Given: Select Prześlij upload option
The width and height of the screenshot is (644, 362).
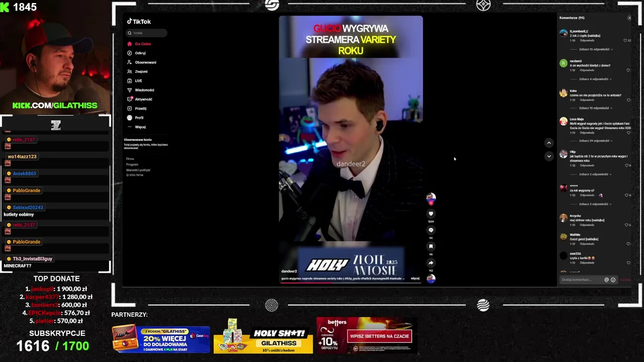Looking at the screenshot, I should [x=137, y=108].
